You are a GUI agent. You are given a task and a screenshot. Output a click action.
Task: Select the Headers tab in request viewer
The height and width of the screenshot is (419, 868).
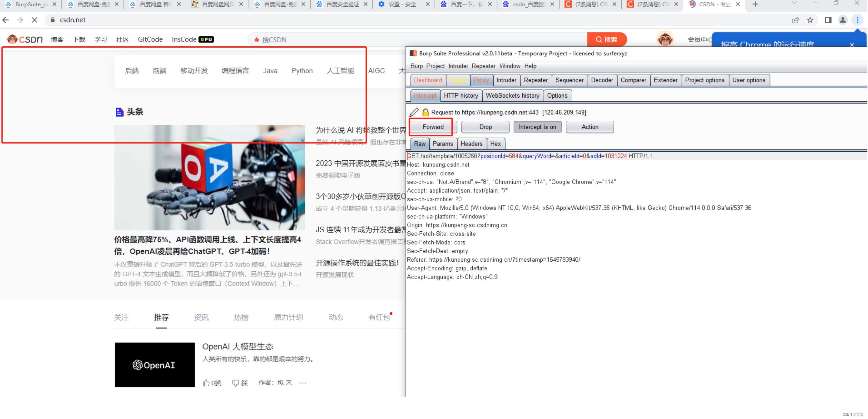471,144
